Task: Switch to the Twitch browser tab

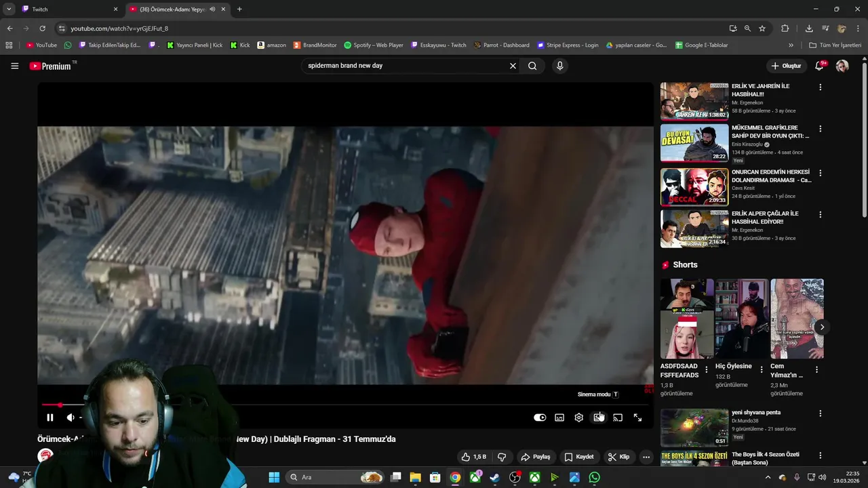Action: coord(69,9)
